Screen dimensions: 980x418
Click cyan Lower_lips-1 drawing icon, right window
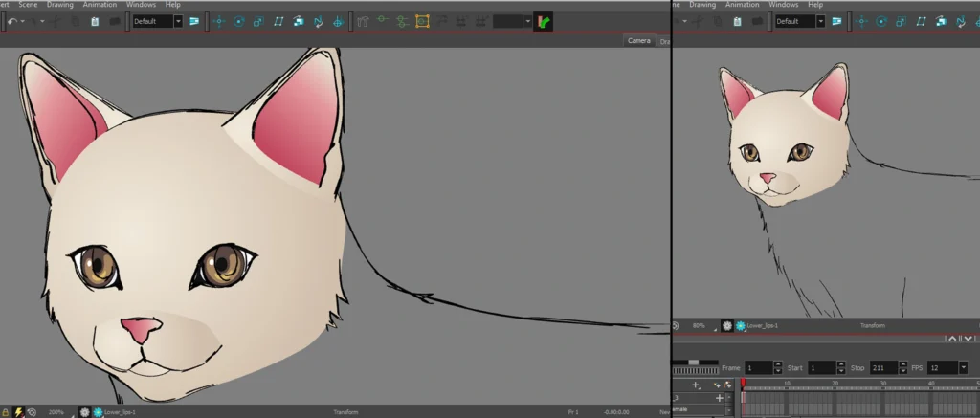click(x=741, y=325)
